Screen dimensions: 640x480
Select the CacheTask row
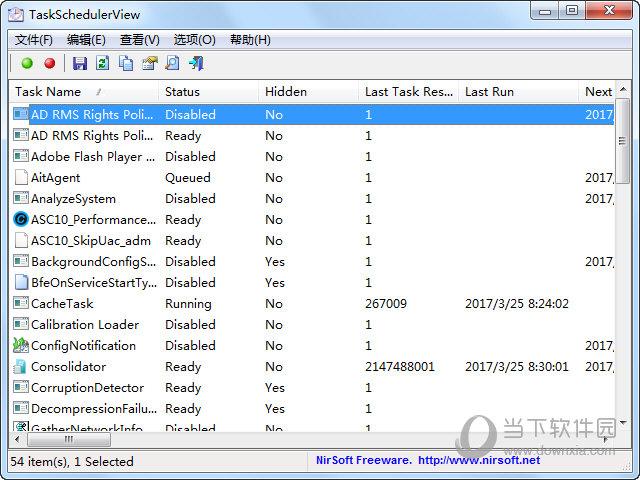coord(62,304)
